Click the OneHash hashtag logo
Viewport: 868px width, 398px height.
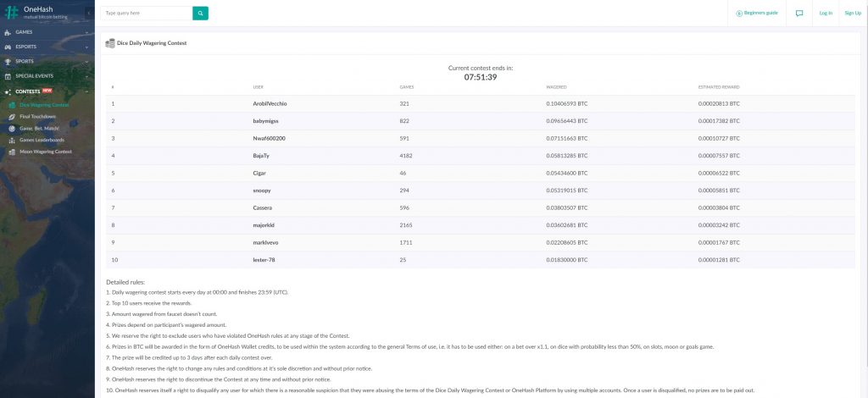pyautogui.click(x=12, y=13)
